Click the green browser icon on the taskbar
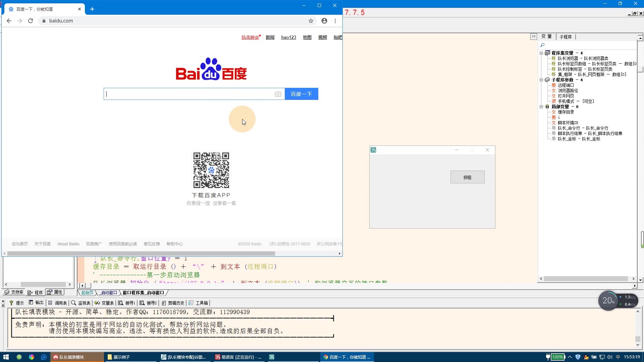 point(19,357)
